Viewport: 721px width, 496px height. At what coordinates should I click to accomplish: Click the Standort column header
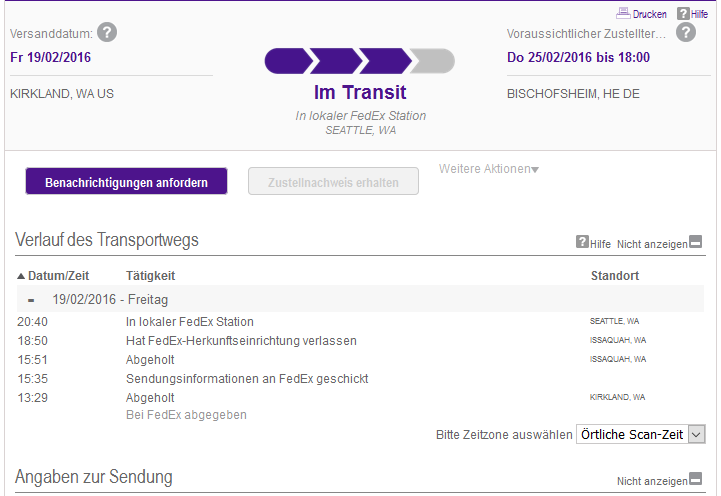(x=615, y=276)
